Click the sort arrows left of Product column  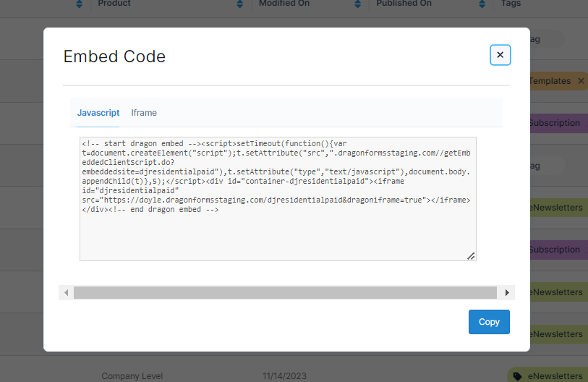[x=80, y=4]
